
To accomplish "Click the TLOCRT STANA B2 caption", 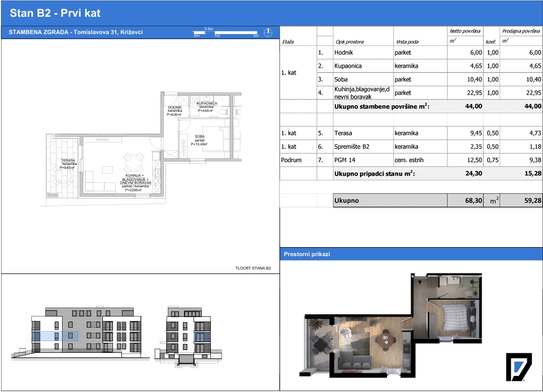I will coord(253,268).
